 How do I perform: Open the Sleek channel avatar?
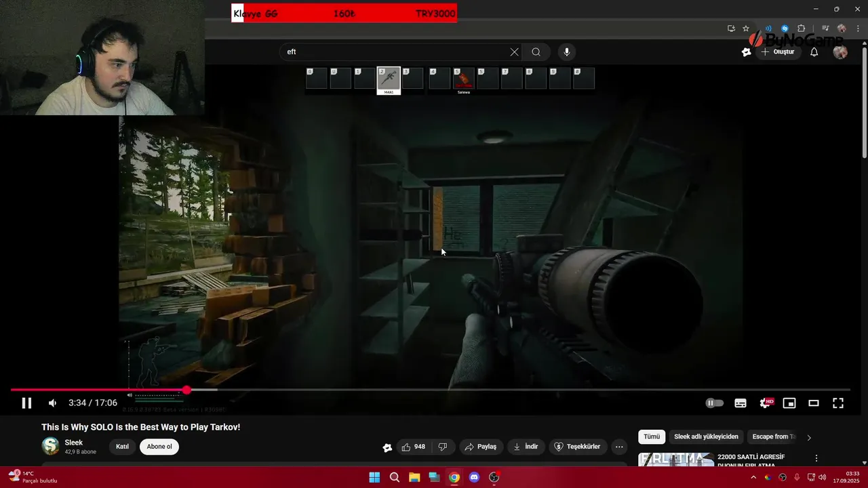pyautogui.click(x=50, y=446)
